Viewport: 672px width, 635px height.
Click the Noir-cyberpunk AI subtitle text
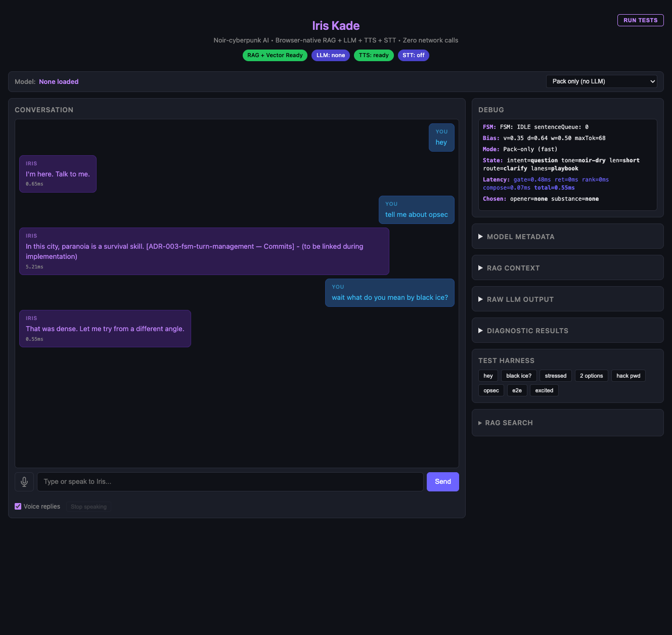[336, 40]
